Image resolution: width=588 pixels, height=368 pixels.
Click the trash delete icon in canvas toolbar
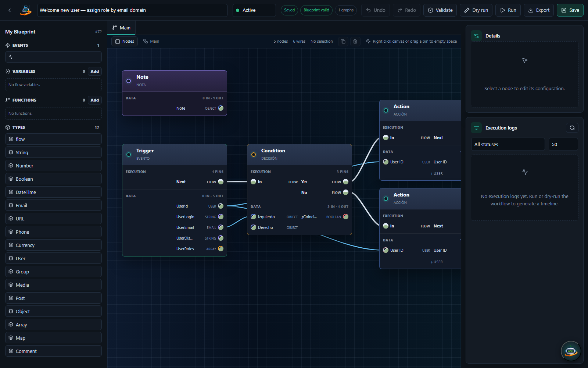[355, 41]
